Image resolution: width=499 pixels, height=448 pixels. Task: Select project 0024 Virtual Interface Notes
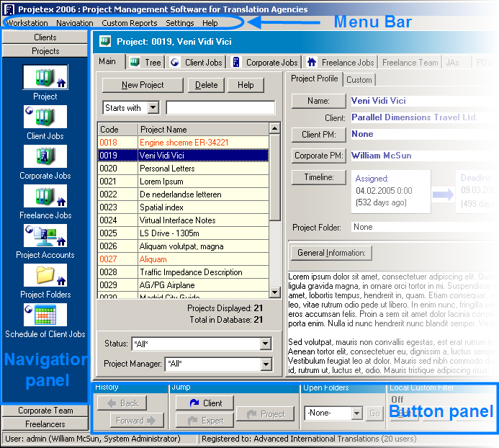click(184, 220)
